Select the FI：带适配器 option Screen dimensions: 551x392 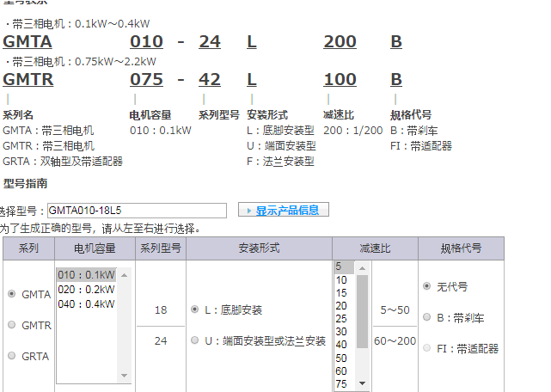pos(427,348)
